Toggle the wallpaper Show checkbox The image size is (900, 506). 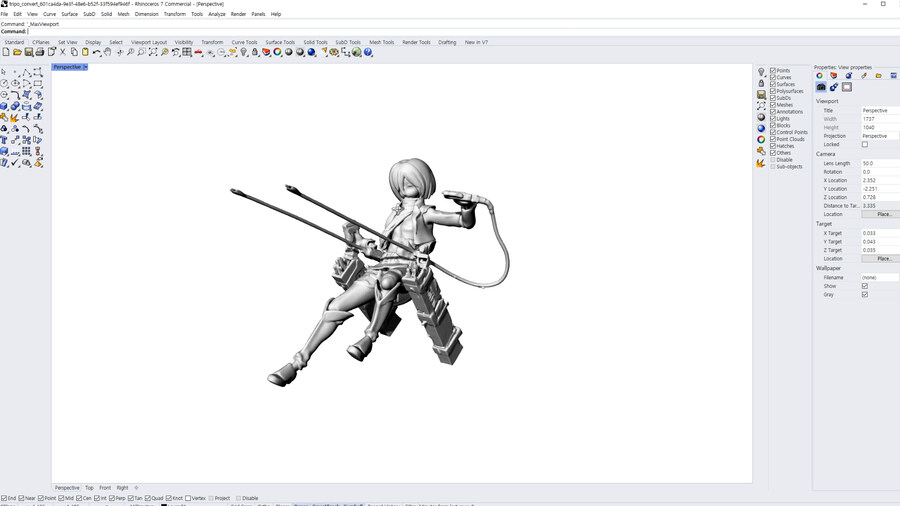click(864, 286)
